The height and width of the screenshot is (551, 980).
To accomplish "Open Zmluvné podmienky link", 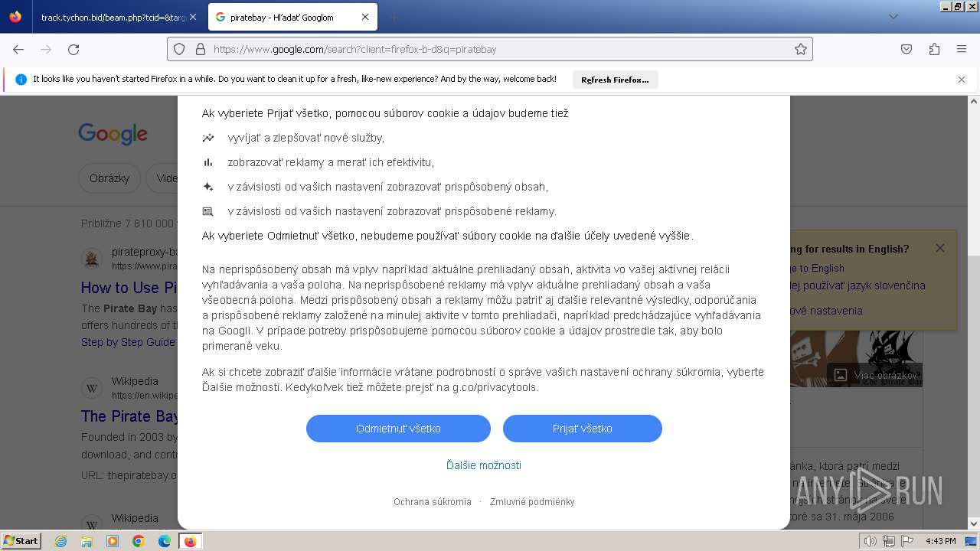I will (x=532, y=502).
